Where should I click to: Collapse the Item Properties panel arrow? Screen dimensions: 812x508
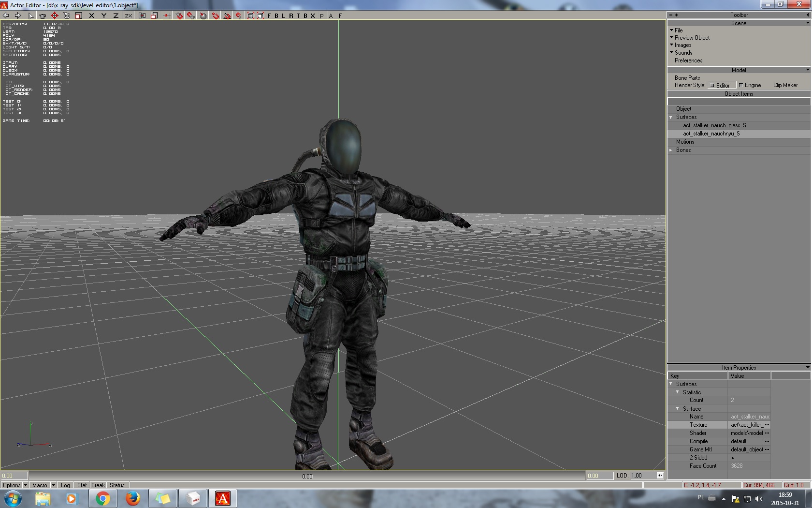click(807, 367)
